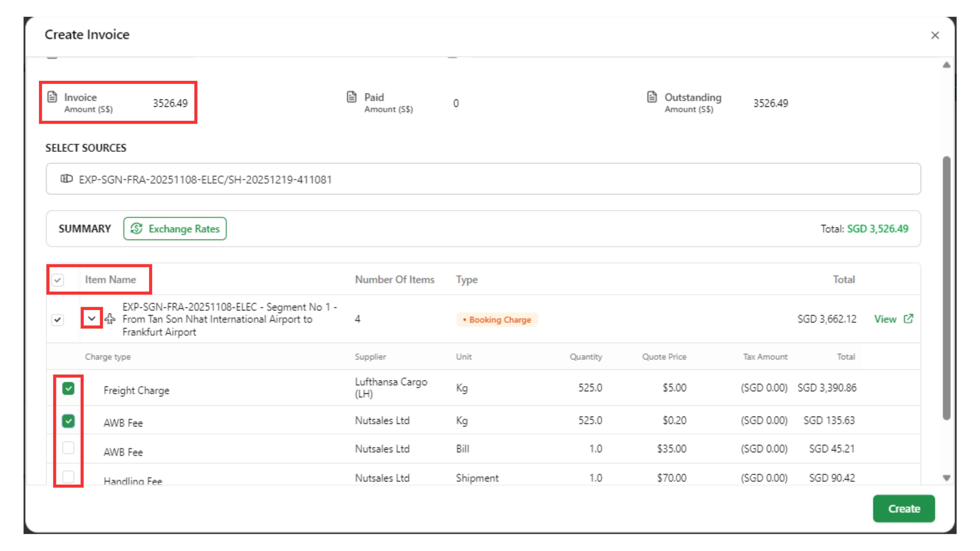Image resolution: width=980 pixels, height=551 pixels.
Task: Click the Paid Amount document icon
Action: (352, 97)
